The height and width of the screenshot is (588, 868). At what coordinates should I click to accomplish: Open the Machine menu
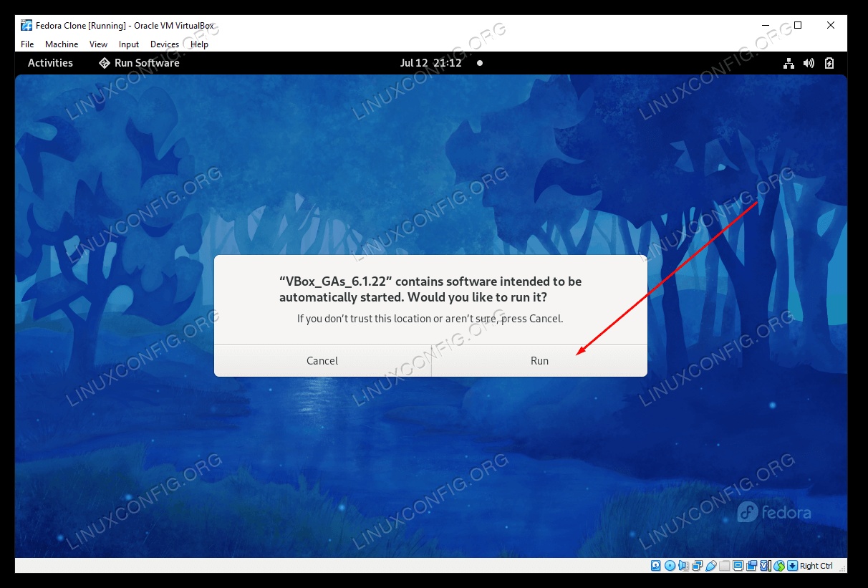pyautogui.click(x=62, y=44)
